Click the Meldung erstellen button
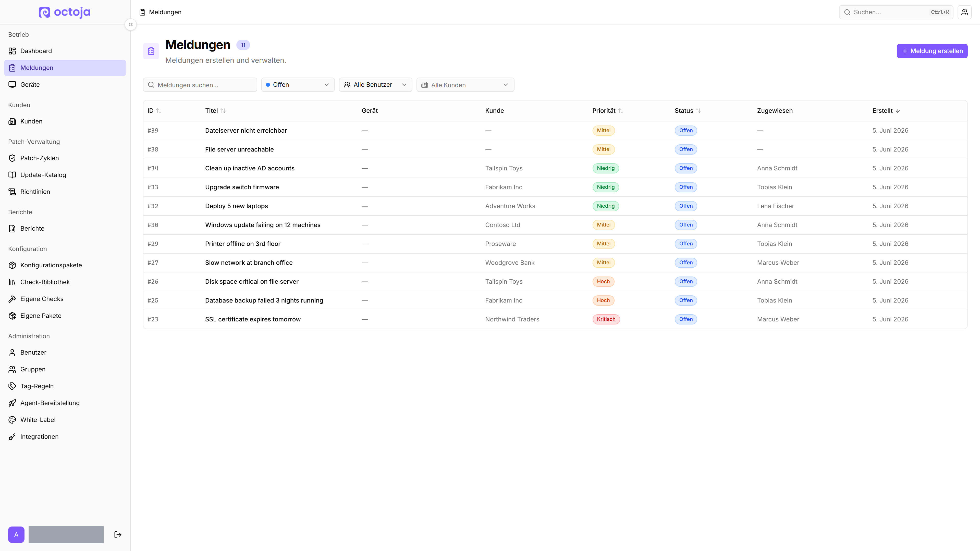The width and height of the screenshot is (980, 551). tap(932, 51)
